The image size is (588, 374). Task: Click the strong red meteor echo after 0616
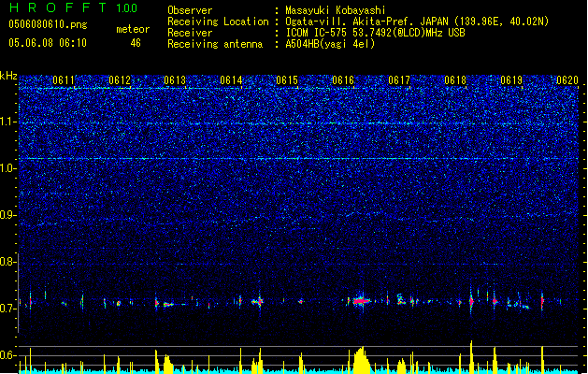pos(361,300)
